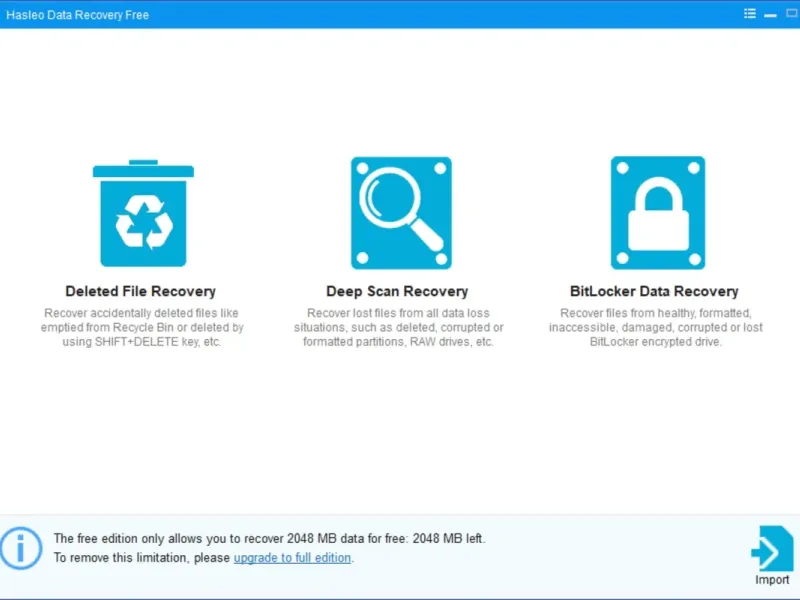Click the BitLocker Data Recovery padlock icon
The width and height of the screenshot is (800, 600).
[x=658, y=213]
